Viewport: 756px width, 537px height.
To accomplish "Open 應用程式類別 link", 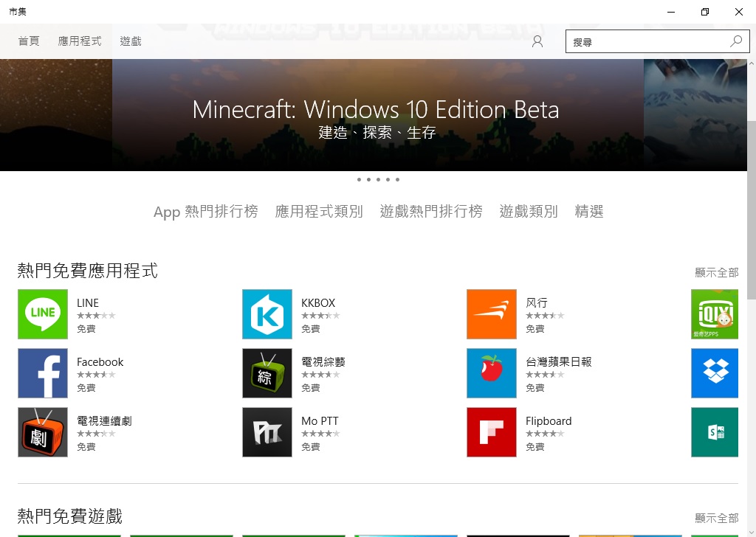I will click(319, 212).
